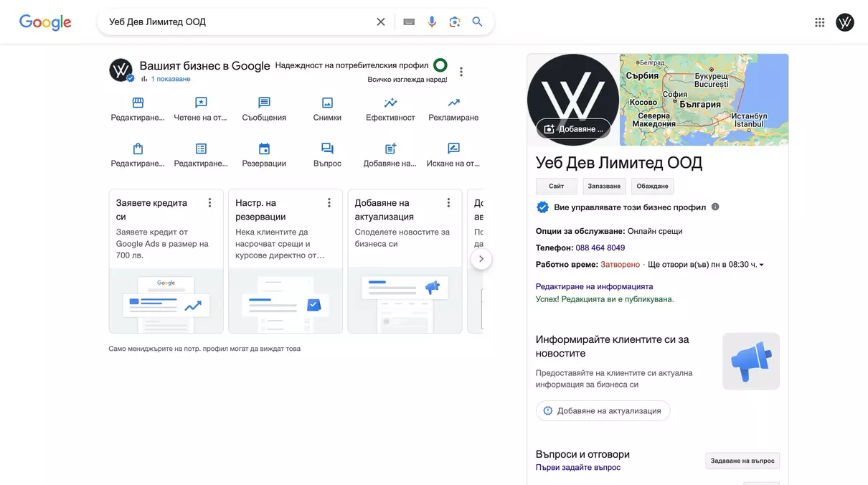Click the Google logo
This screenshot has height=485, width=868.
(x=45, y=22)
